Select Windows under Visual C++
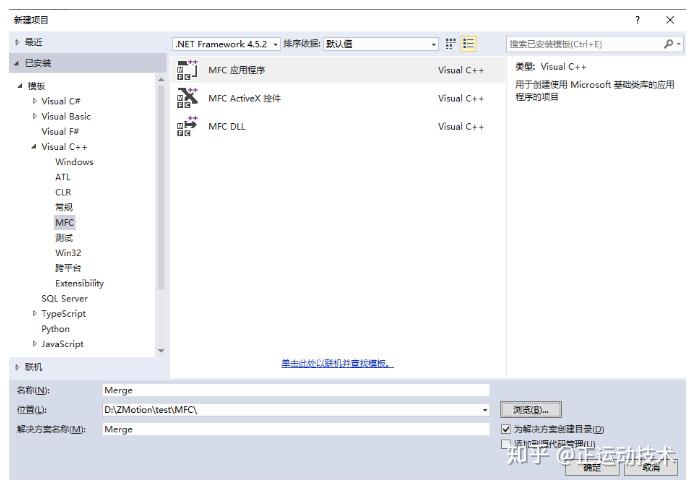Image resolution: width=694 pixels, height=484 pixels. point(74,162)
